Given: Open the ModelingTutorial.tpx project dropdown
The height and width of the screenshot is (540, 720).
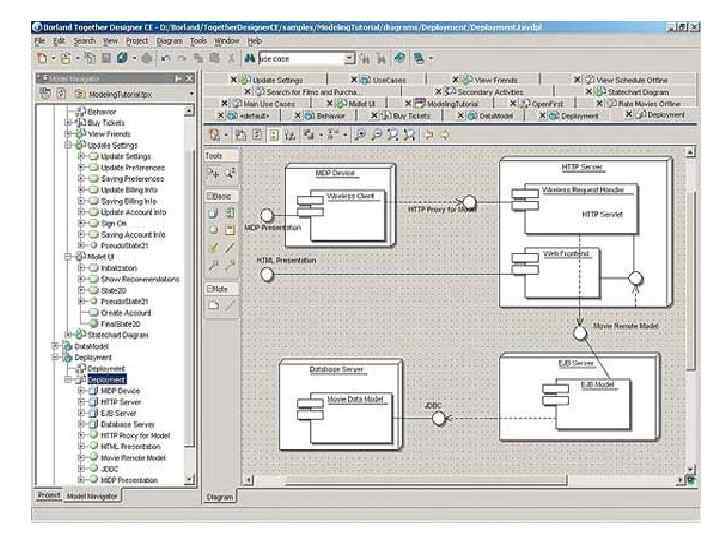Looking at the screenshot, I should coord(191,94).
